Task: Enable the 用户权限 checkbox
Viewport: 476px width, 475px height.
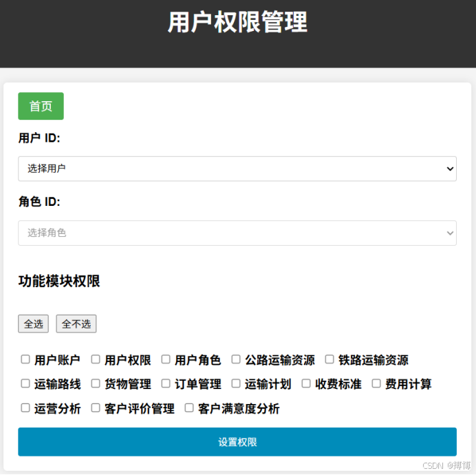Action: click(96, 359)
